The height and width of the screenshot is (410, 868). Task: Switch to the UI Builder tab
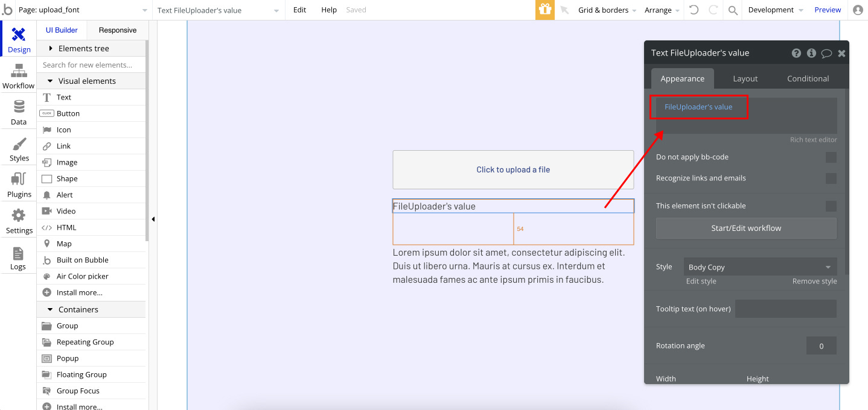point(62,30)
